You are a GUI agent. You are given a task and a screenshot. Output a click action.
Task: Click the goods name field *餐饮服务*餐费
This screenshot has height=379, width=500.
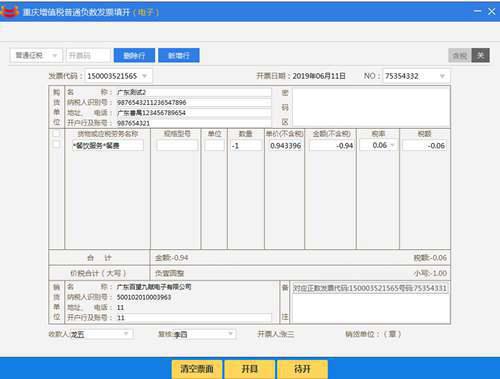coord(108,145)
